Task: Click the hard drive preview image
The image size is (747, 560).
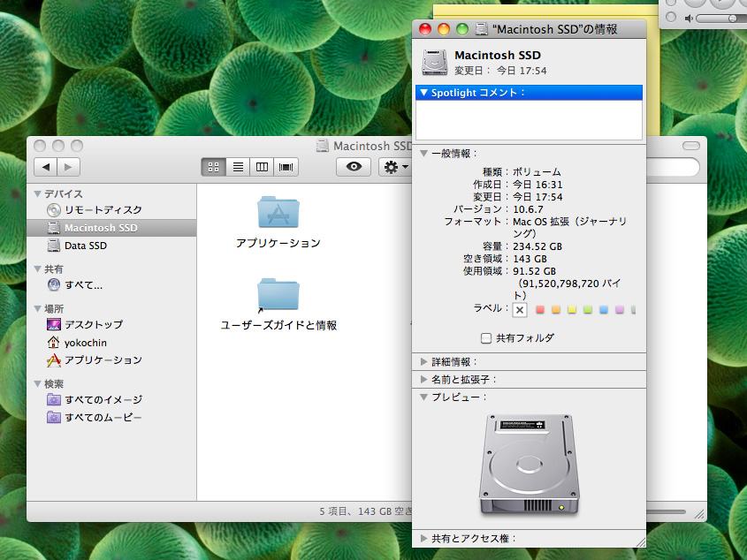Action: pos(529,465)
